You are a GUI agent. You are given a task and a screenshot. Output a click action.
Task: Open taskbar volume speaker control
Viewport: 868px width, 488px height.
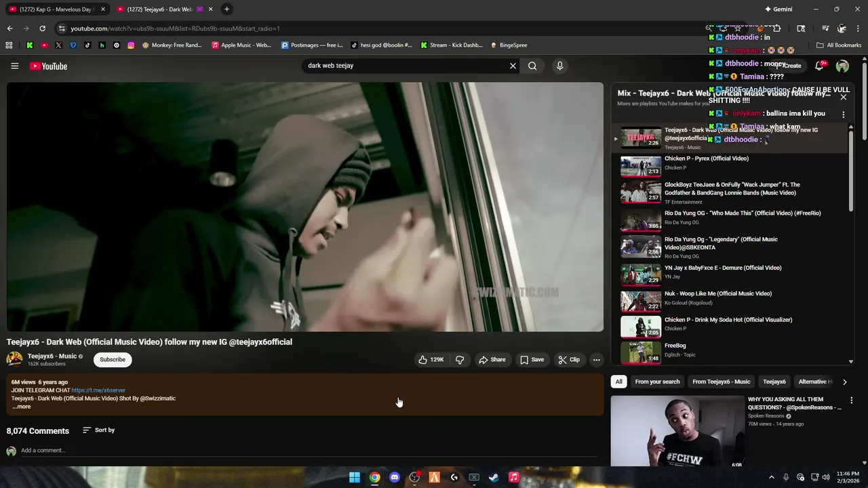[x=826, y=477]
